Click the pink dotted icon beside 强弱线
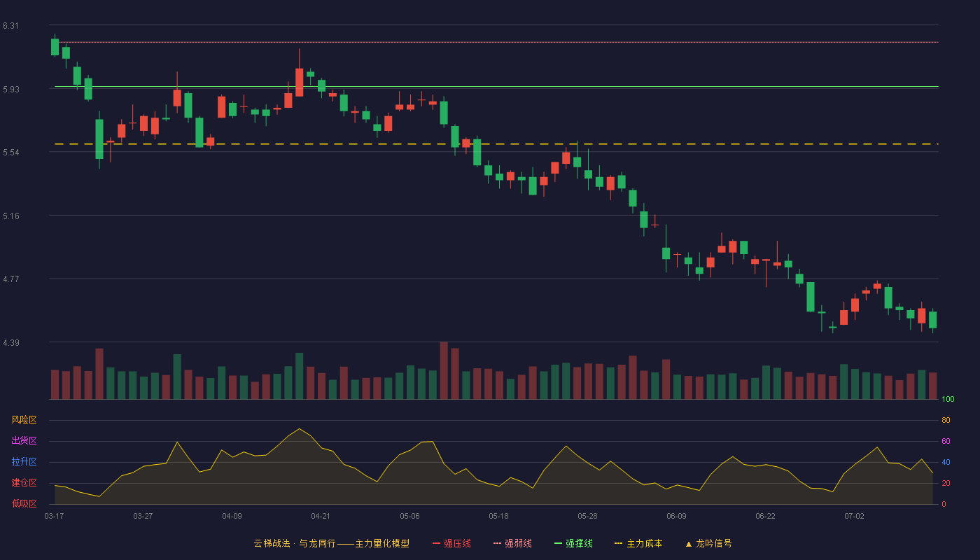The width and height of the screenshot is (980, 560). pos(497,543)
